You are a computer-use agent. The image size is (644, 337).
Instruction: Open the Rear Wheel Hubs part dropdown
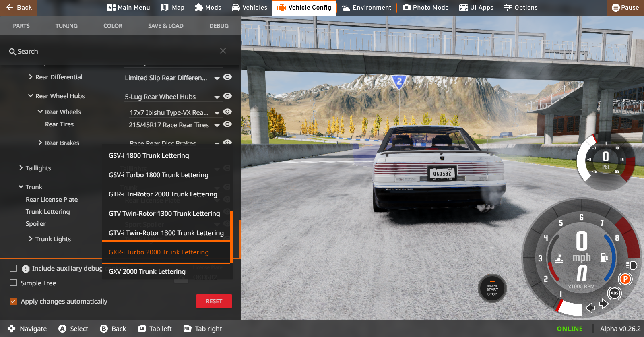(217, 97)
